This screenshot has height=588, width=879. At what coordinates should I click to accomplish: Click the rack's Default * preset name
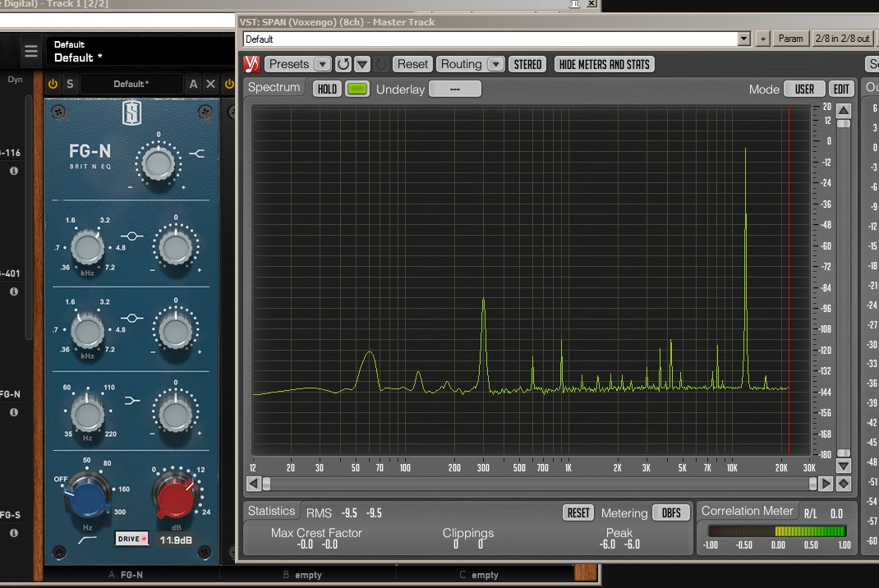tap(78, 57)
